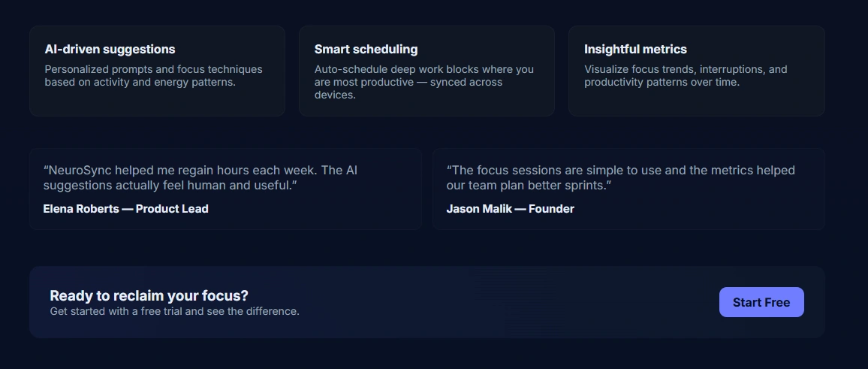Click Elena Roberts' testimonial quote text

200,177
